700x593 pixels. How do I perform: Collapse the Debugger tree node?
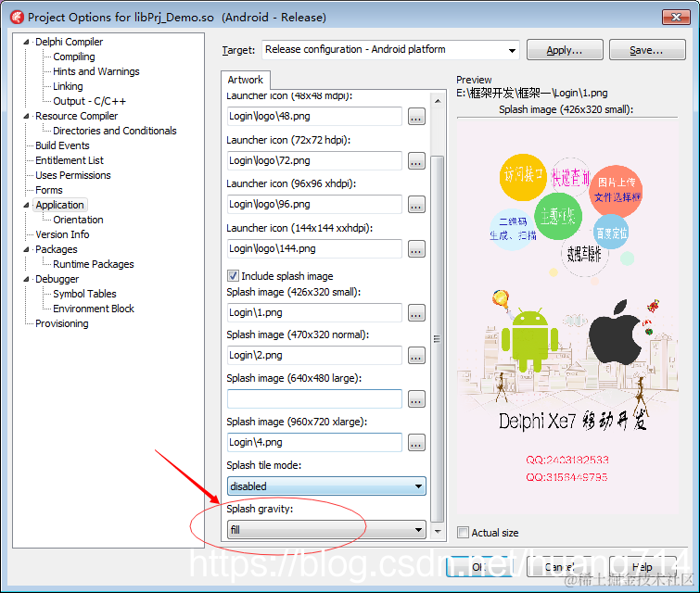point(26,279)
